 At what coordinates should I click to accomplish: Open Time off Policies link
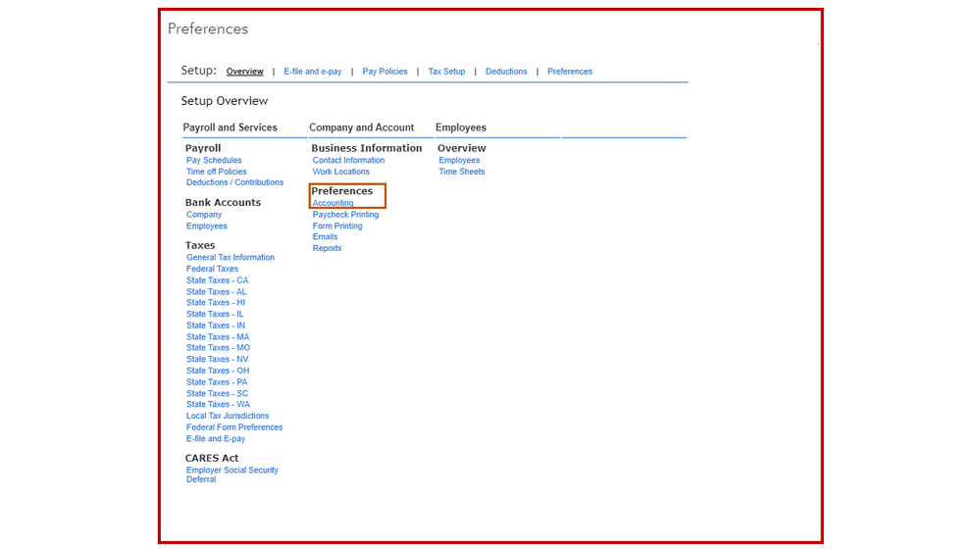[x=216, y=172]
